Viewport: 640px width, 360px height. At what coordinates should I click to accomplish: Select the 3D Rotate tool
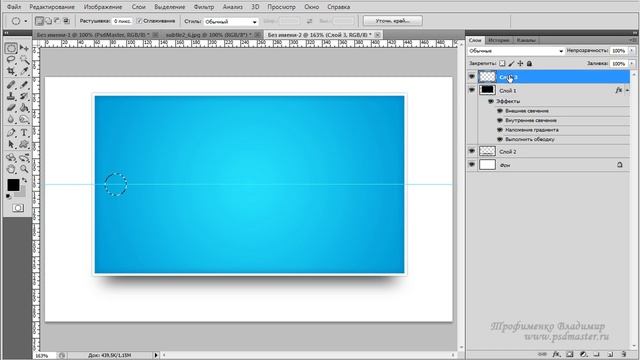(11, 158)
